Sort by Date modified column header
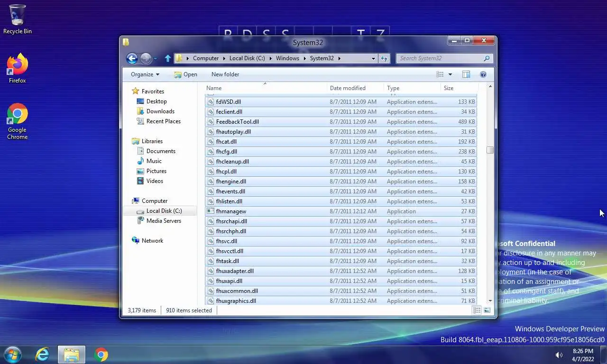The width and height of the screenshot is (607, 364). 356,88
